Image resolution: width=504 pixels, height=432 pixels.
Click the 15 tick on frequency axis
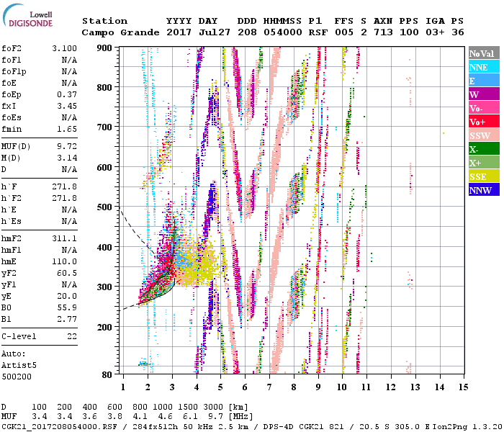tap(463, 387)
